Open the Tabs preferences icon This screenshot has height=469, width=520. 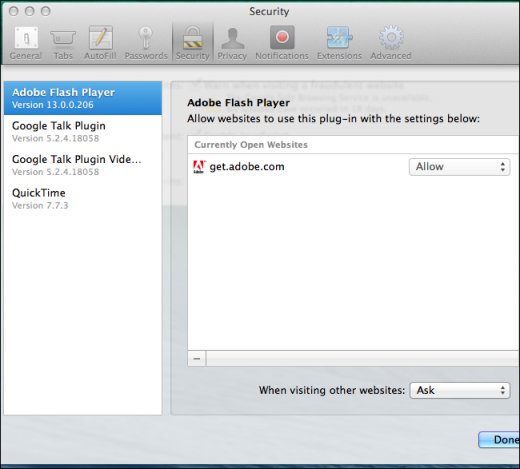tap(63, 38)
